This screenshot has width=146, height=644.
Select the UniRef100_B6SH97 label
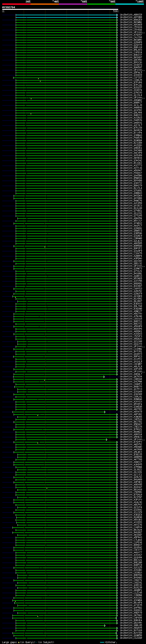131,58
